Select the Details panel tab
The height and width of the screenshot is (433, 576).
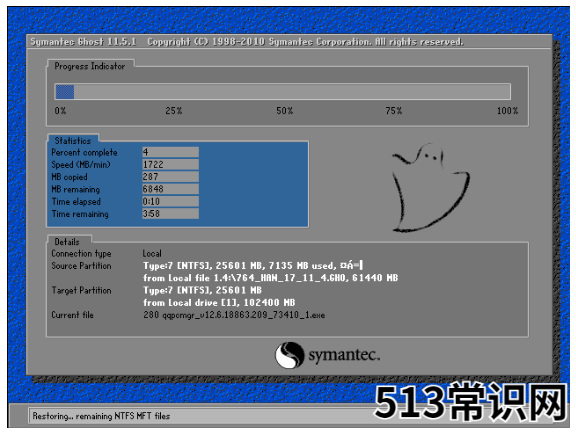point(67,242)
